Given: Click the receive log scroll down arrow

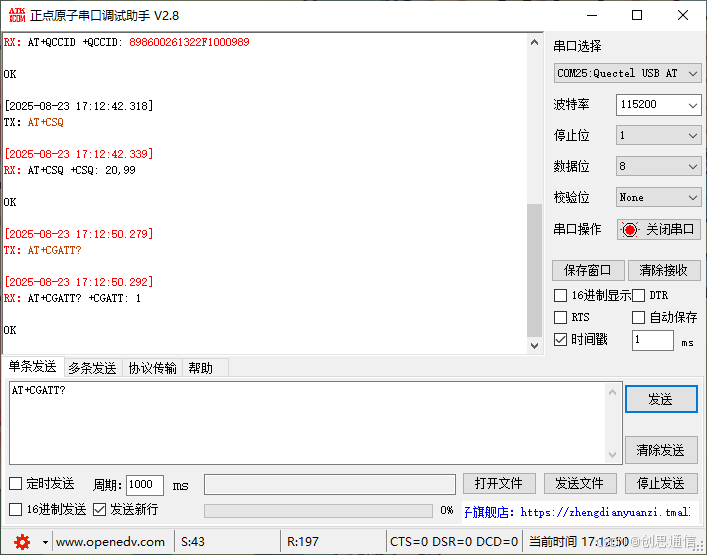Looking at the screenshot, I should tap(534, 346).
